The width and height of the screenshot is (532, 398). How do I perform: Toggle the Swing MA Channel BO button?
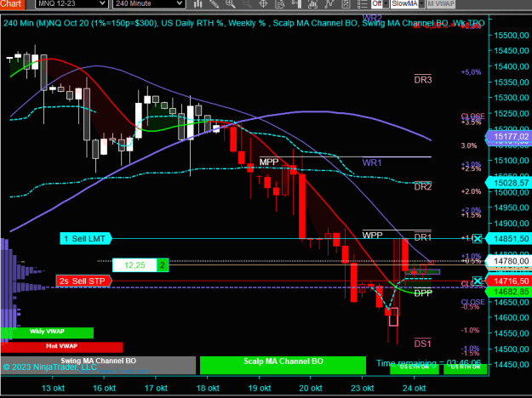99,365
